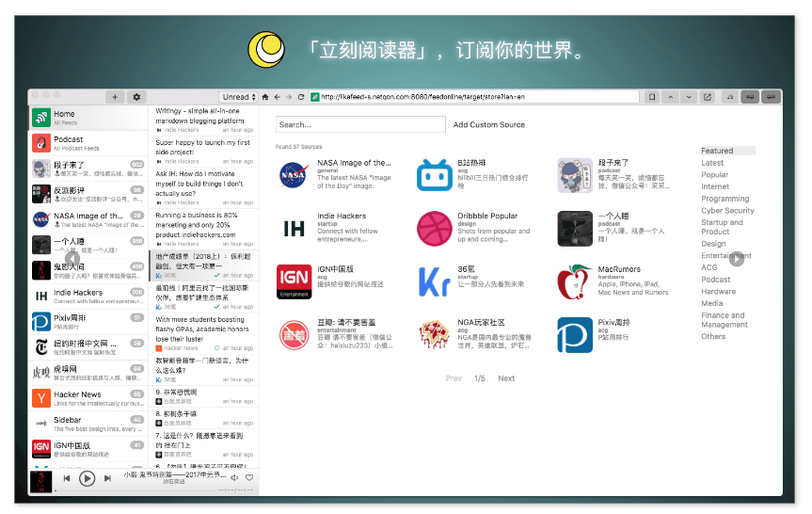
Task: Click the home icon in the browser bar
Action: (265, 97)
